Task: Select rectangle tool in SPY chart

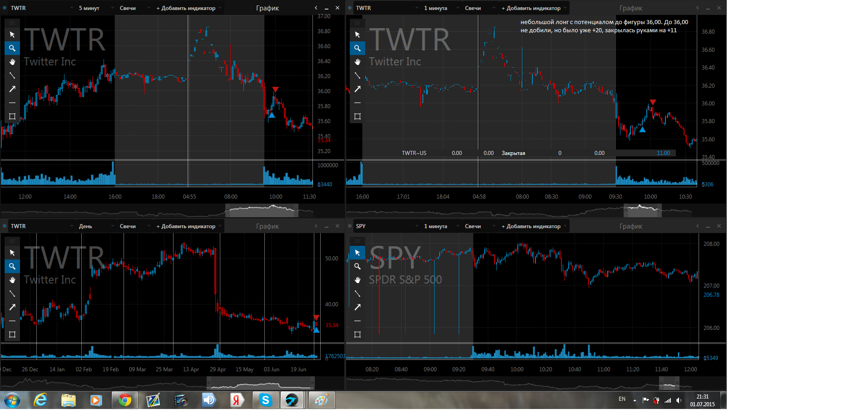Action: click(357, 334)
